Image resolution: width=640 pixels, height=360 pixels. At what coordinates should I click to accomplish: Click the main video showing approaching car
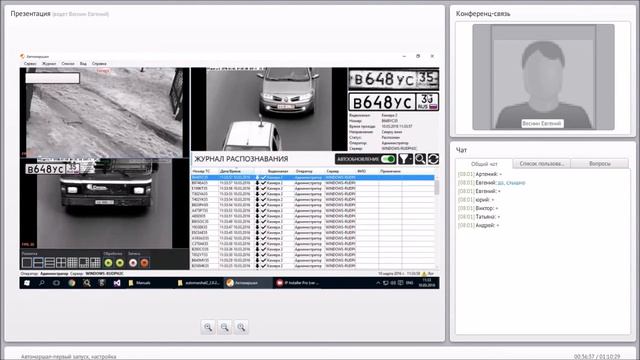[269, 109]
